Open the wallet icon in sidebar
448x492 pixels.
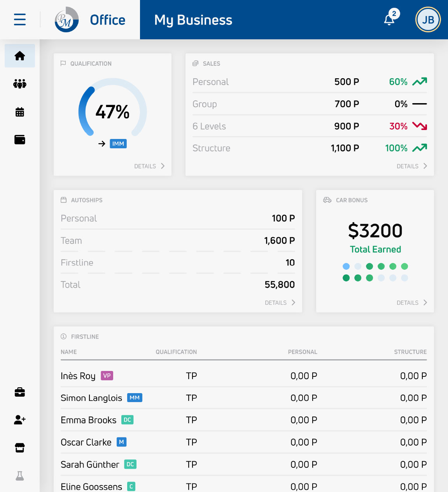pyautogui.click(x=20, y=140)
